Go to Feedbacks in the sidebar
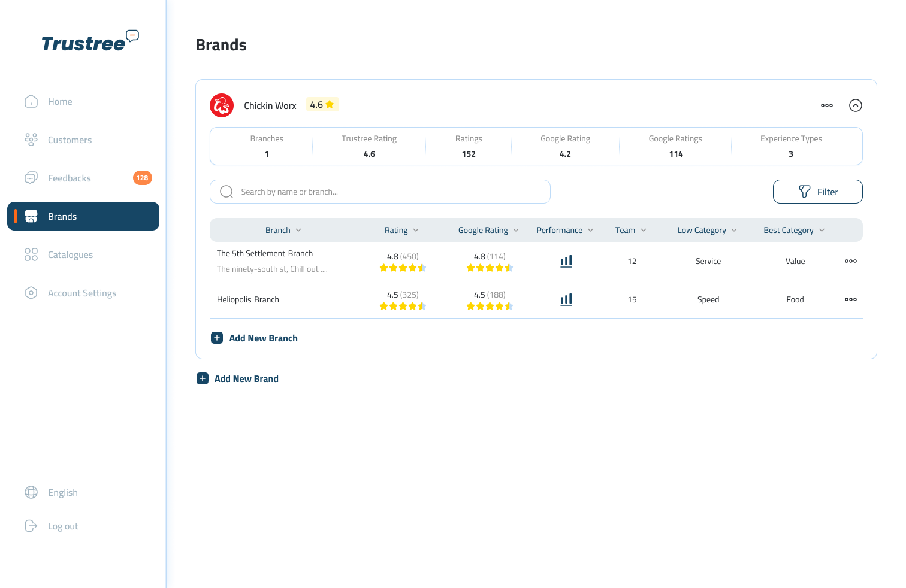The width and height of the screenshot is (906, 588). (x=70, y=178)
